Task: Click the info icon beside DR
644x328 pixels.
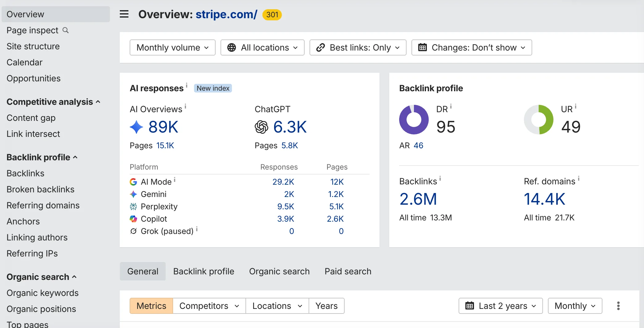Action: (451, 106)
